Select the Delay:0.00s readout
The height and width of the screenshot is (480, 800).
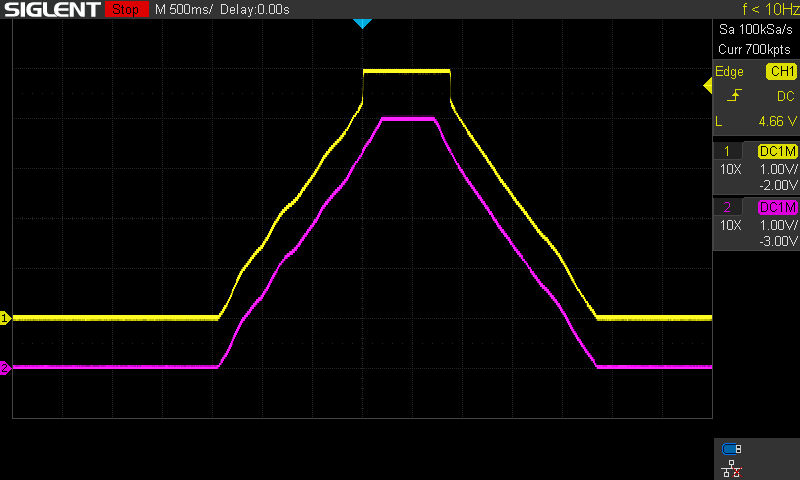click(258, 10)
